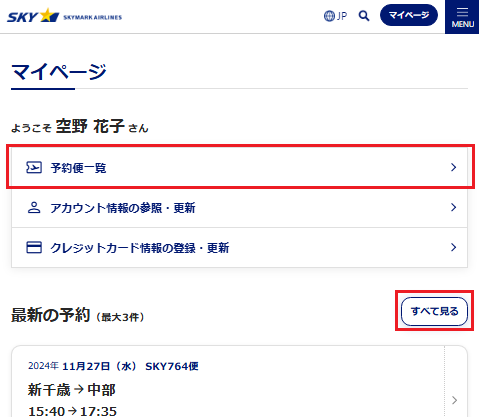Open the hamburger MENU button
Screen dimensions: 479x417
(x=462, y=17)
